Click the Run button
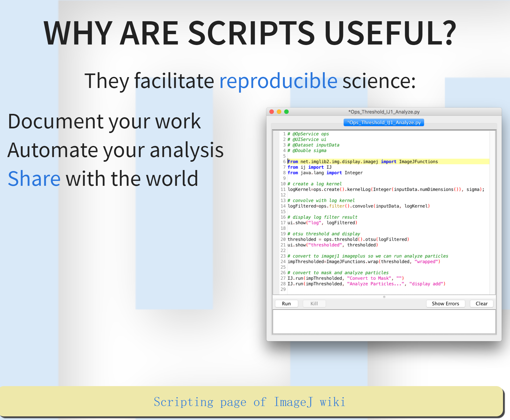The width and height of the screenshot is (510, 420). 286,304
